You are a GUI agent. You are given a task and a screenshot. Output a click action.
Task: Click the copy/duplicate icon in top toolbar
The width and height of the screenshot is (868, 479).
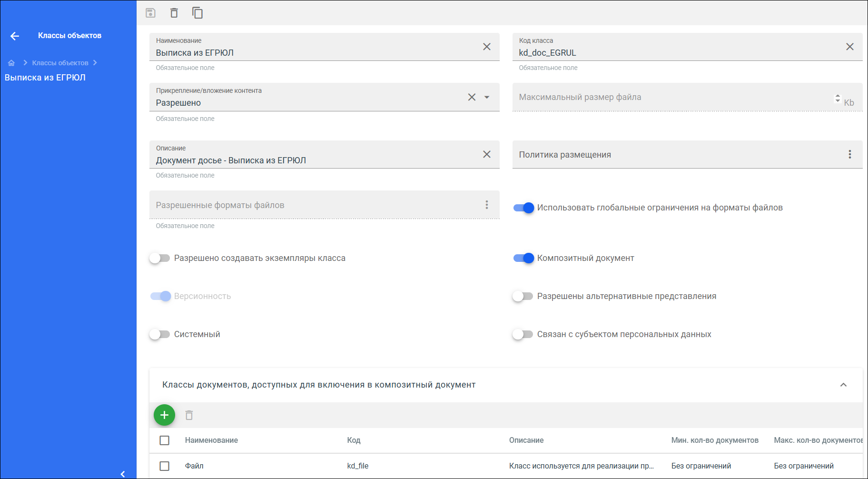coord(197,13)
